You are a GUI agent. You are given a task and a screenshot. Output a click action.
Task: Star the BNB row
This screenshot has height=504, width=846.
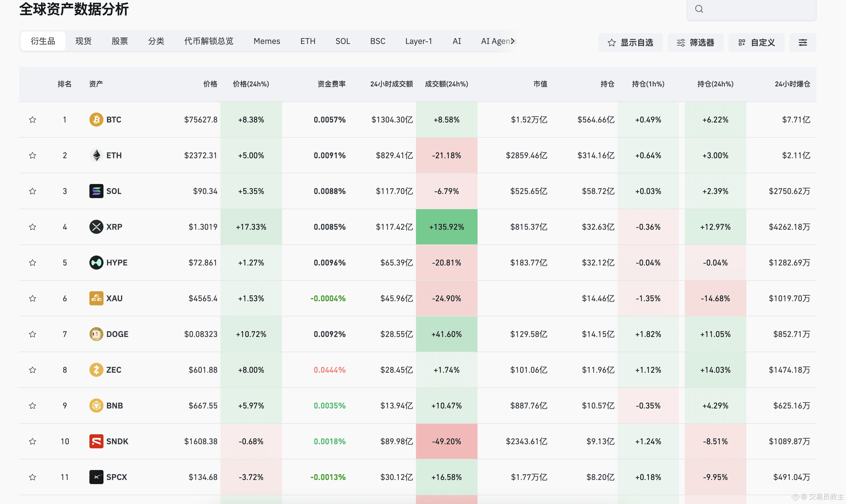coord(33,406)
